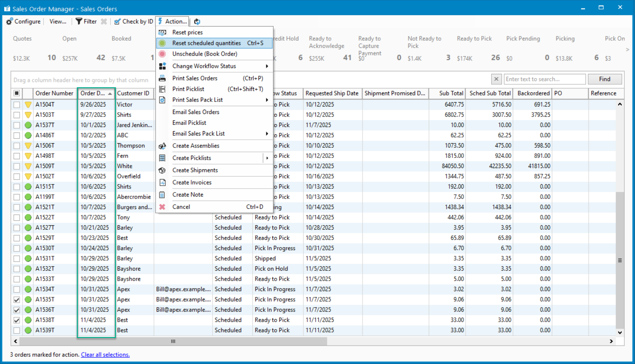Toggle the select-all header checkbox
Image resolution: width=635 pixels, height=364 pixels.
[x=17, y=93]
